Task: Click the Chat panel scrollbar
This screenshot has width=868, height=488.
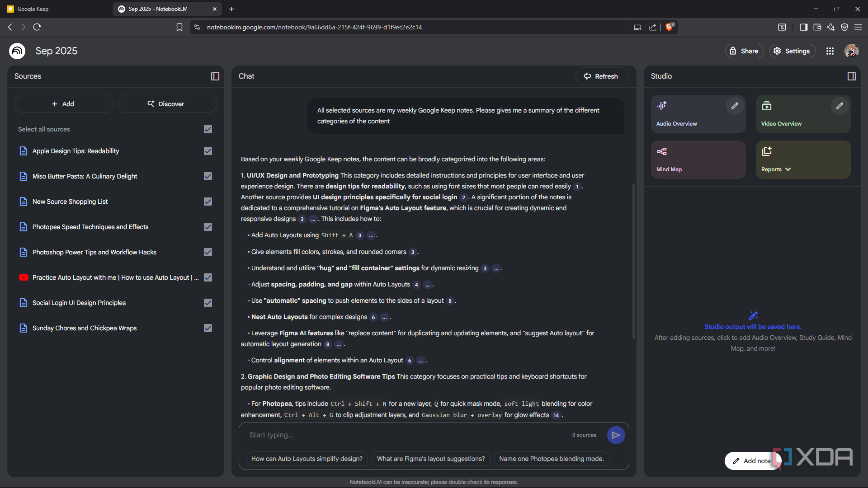Action: tap(633, 262)
